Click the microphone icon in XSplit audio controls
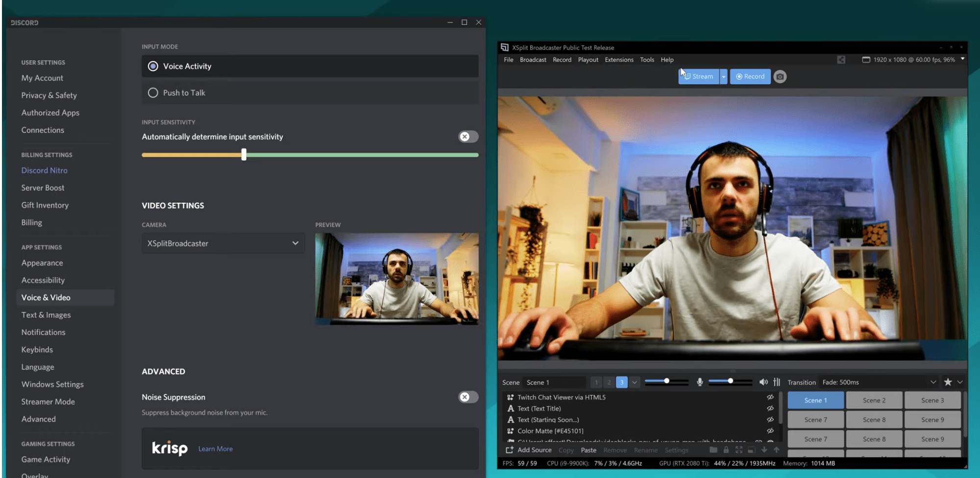 tap(700, 382)
